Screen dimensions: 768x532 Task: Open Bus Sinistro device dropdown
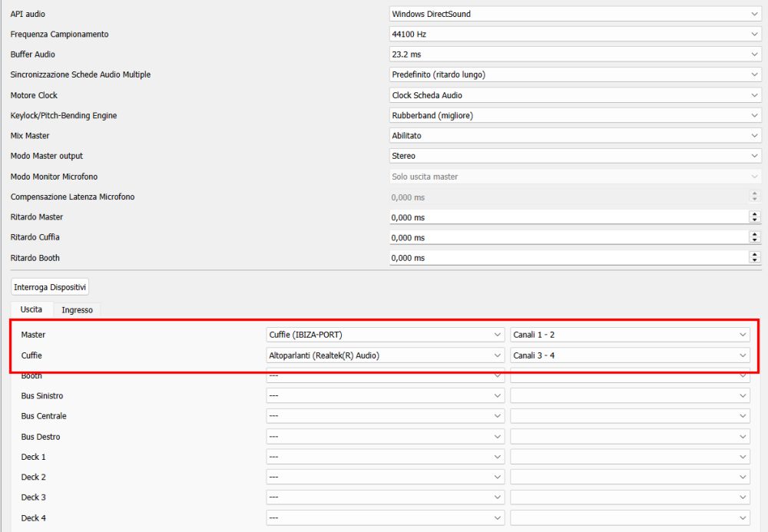(x=386, y=395)
